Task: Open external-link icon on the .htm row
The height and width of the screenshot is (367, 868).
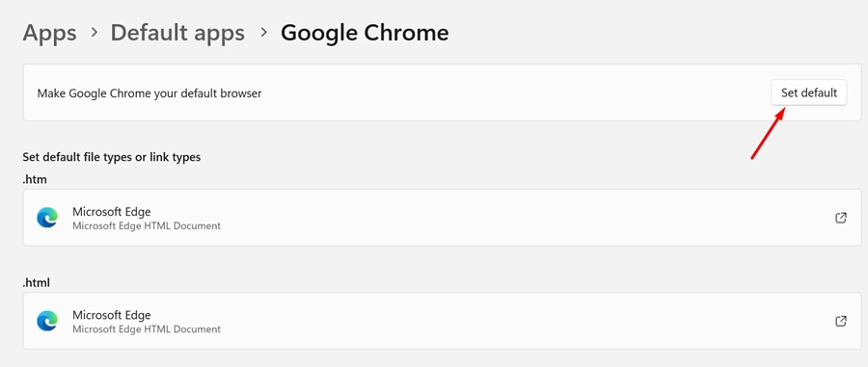Action: pos(840,218)
